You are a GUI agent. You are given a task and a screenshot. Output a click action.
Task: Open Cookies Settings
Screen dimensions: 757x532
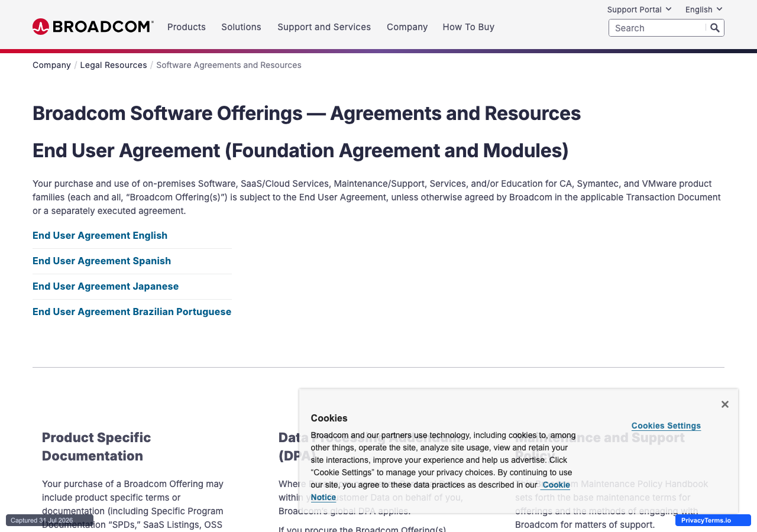666,426
